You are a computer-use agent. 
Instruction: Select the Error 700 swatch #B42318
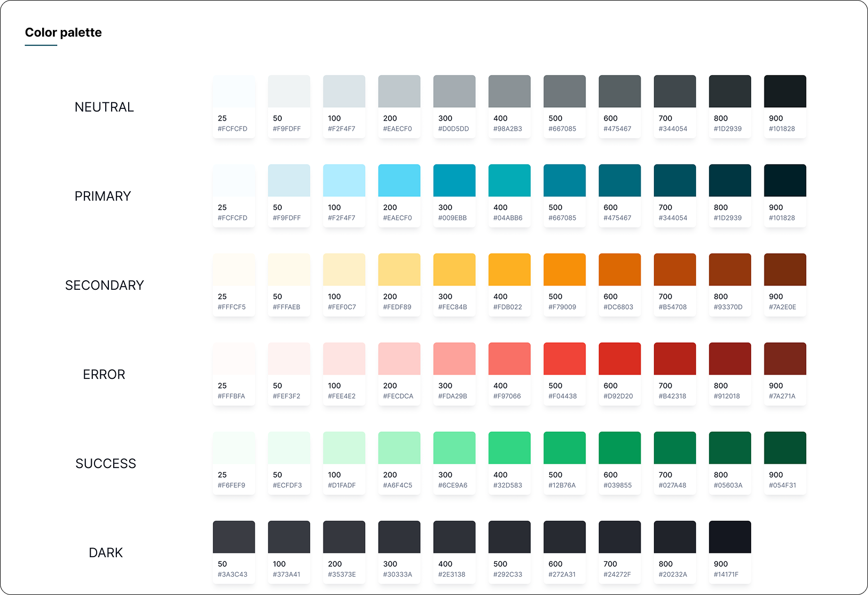675,359
